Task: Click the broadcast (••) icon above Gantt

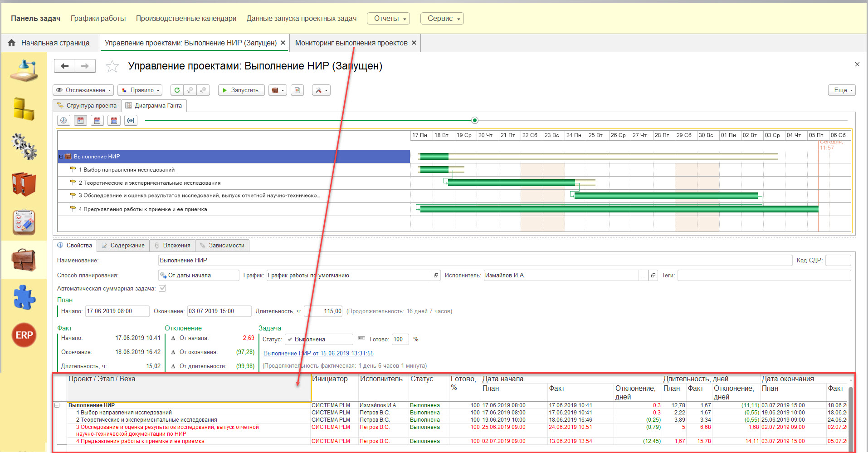Action: click(x=131, y=121)
